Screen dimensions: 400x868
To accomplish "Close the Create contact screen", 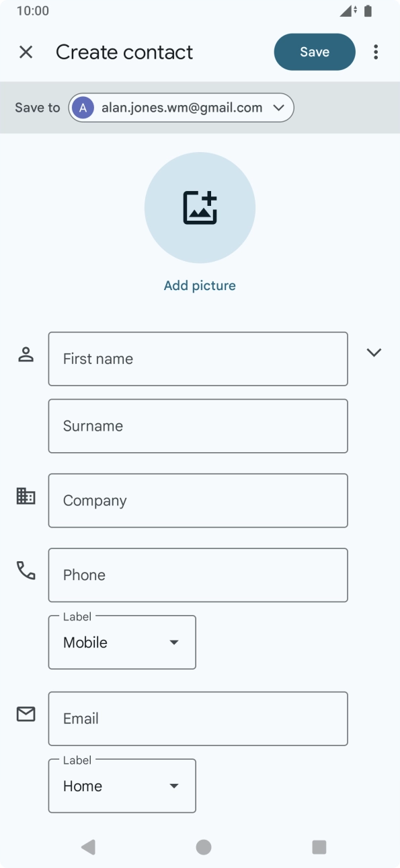I will pos(26,51).
